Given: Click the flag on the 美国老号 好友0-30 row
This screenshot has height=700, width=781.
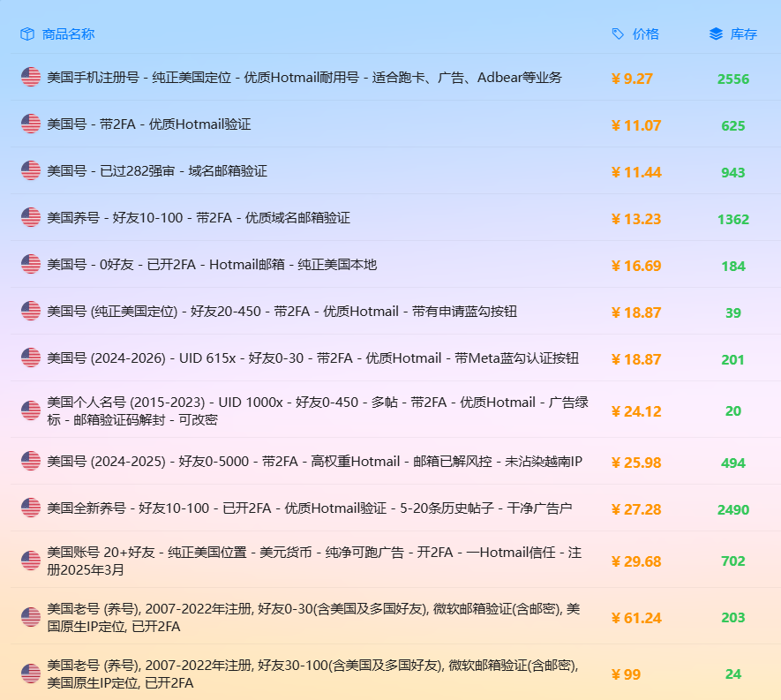Looking at the screenshot, I should 31,617.
